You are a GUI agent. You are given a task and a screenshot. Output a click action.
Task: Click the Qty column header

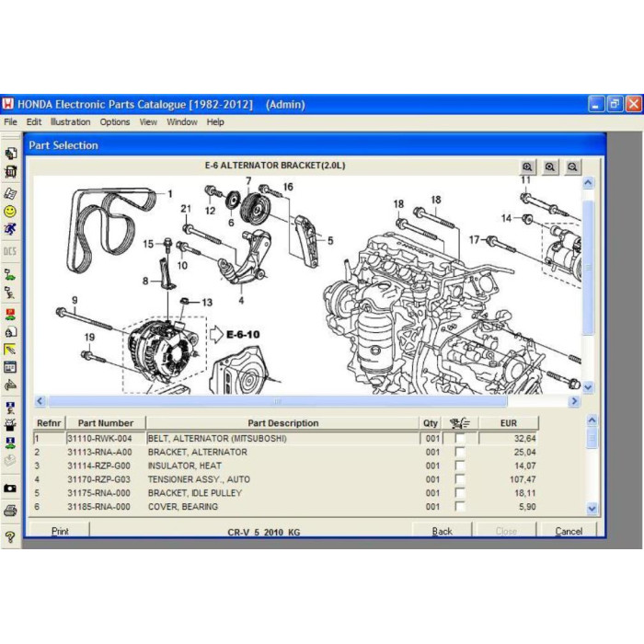pyautogui.click(x=431, y=423)
